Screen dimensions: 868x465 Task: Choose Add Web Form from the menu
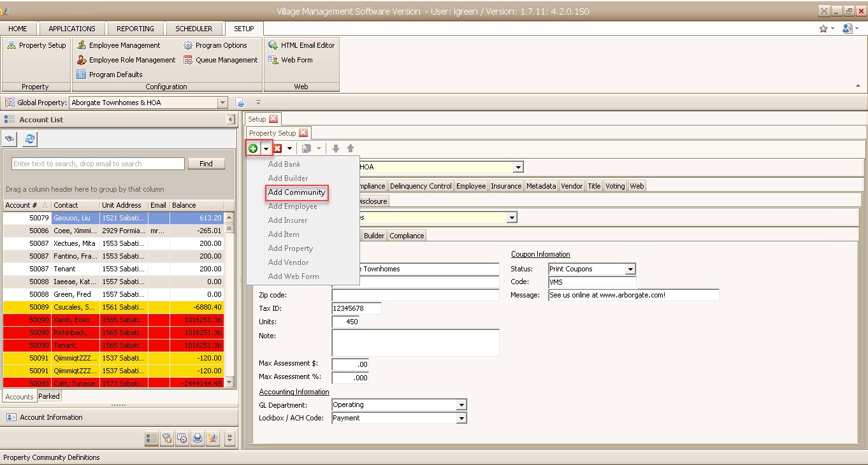(294, 276)
